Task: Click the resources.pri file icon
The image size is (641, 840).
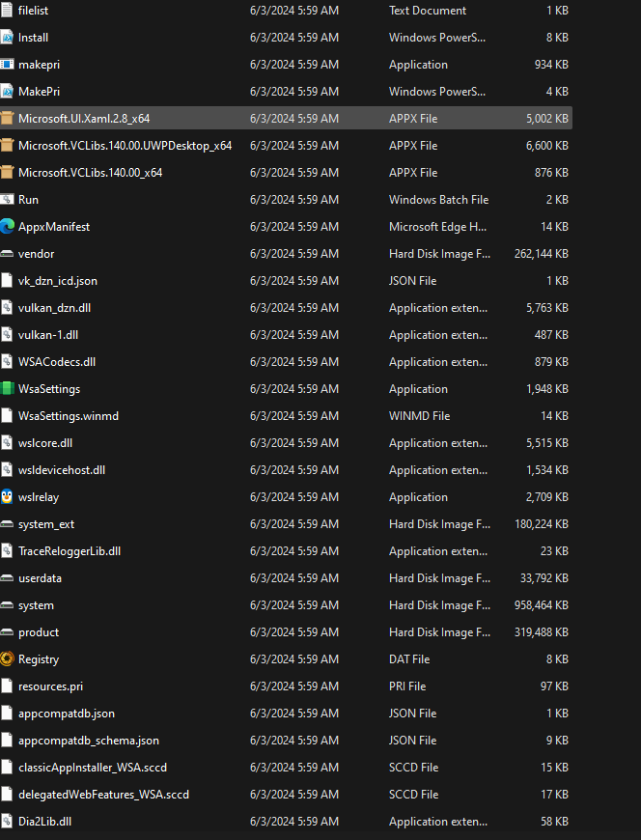Action: point(7,686)
